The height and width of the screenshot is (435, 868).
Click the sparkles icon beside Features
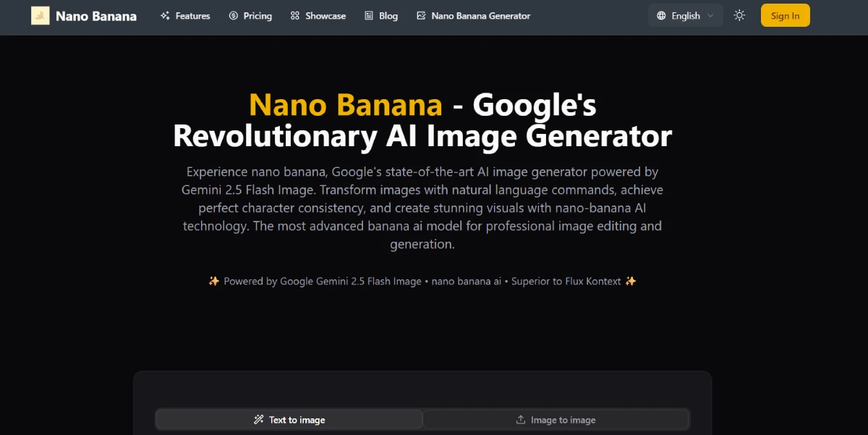click(x=165, y=15)
